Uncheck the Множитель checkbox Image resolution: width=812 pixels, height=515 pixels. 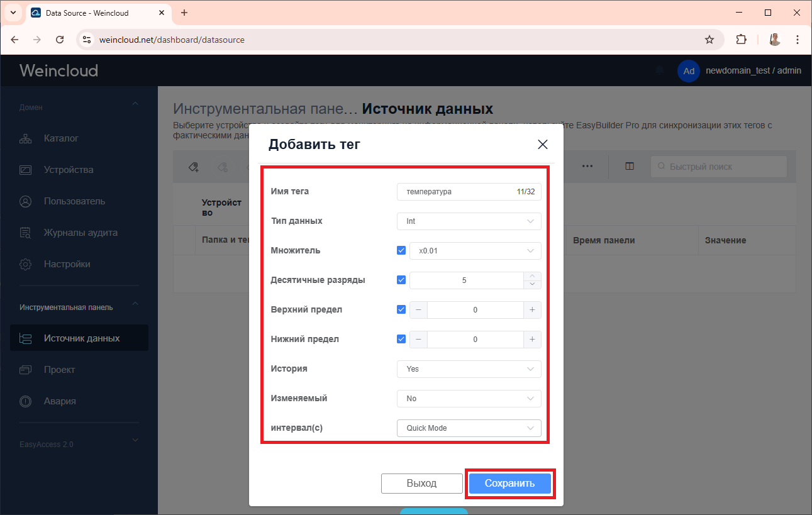coord(401,250)
